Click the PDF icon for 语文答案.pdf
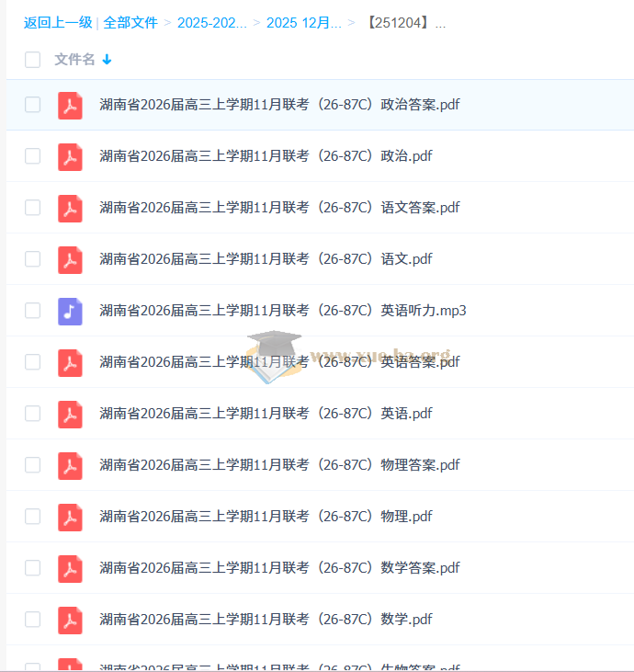Viewport: 634px width, 672px height. pyautogui.click(x=70, y=208)
